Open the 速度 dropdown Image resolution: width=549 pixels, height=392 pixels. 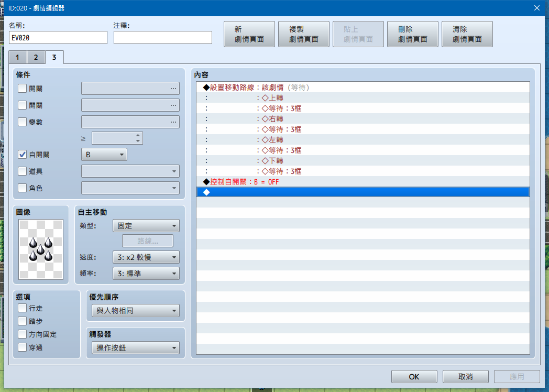(146, 257)
